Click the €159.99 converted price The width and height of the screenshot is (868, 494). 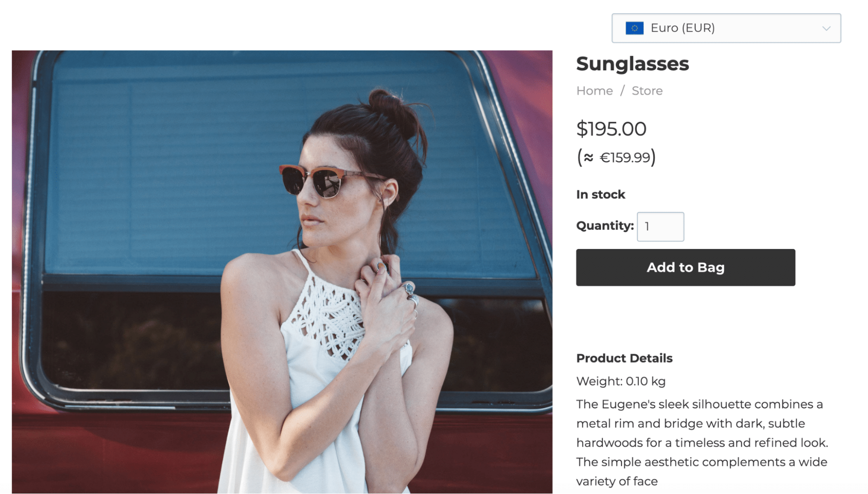click(625, 157)
